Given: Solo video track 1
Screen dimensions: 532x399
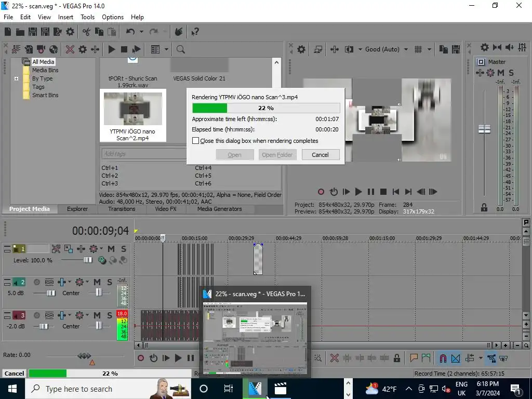Looking at the screenshot, I should pos(124,249).
